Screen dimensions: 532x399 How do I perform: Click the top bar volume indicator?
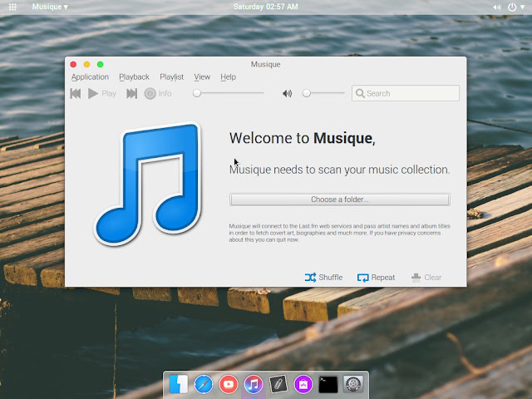497,7
